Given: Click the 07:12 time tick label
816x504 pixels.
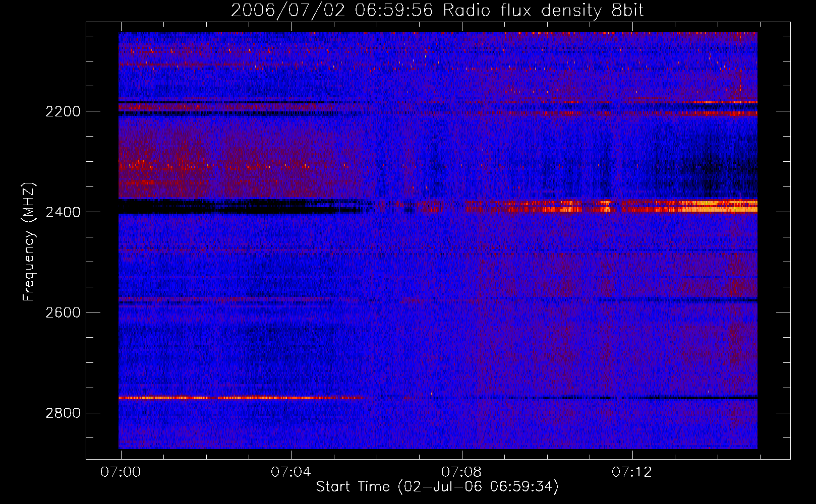Looking at the screenshot, I should coord(632,472).
